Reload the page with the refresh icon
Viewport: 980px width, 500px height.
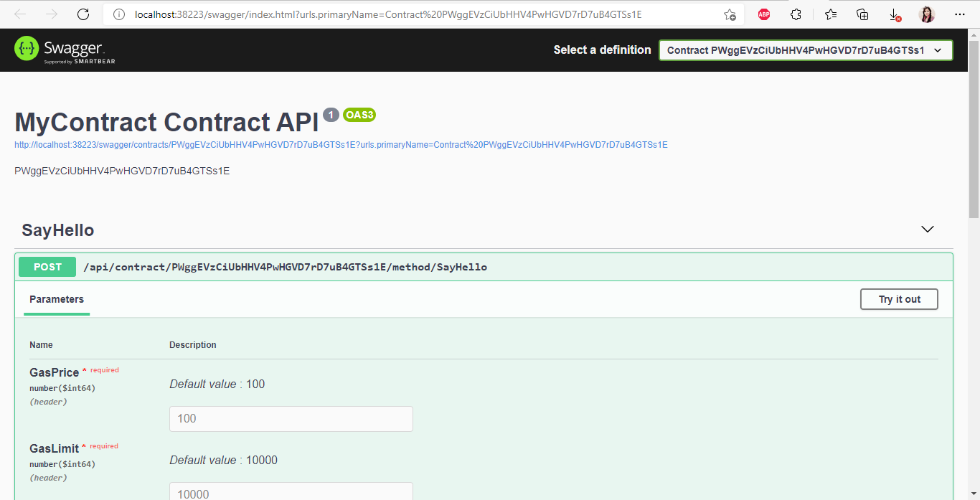pyautogui.click(x=82, y=14)
